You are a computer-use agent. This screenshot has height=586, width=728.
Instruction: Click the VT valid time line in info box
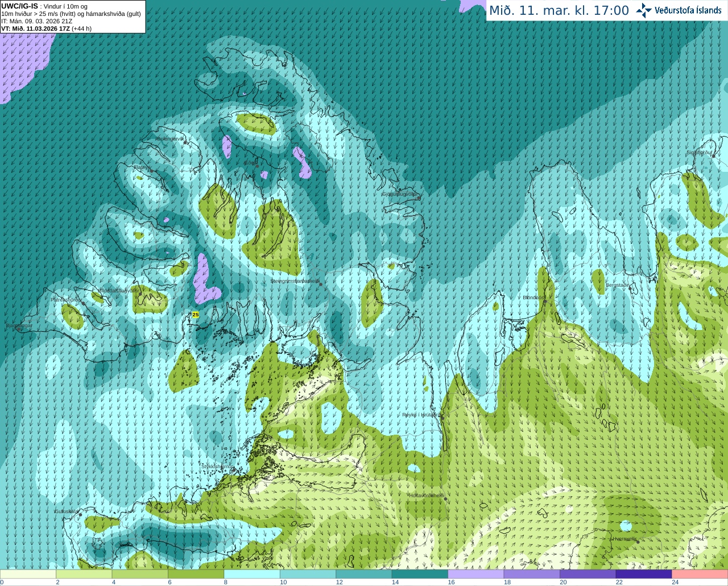(x=46, y=28)
